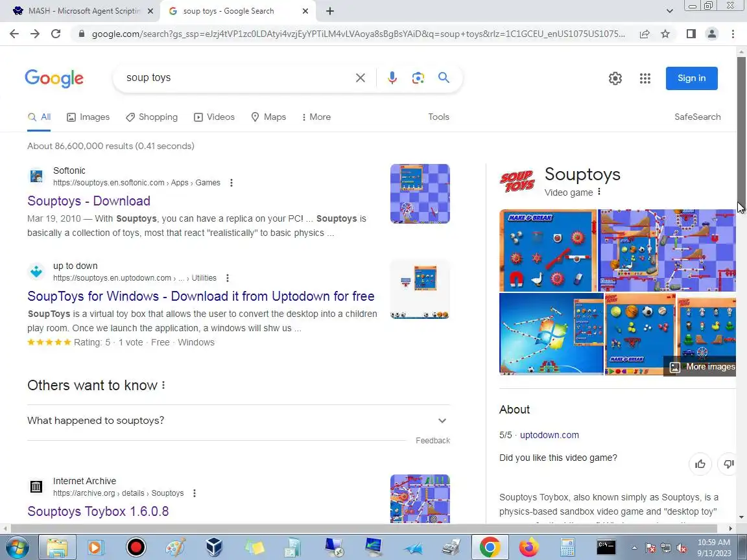Open options for the Softonic result
The width and height of the screenshot is (747, 560).
[x=231, y=183]
